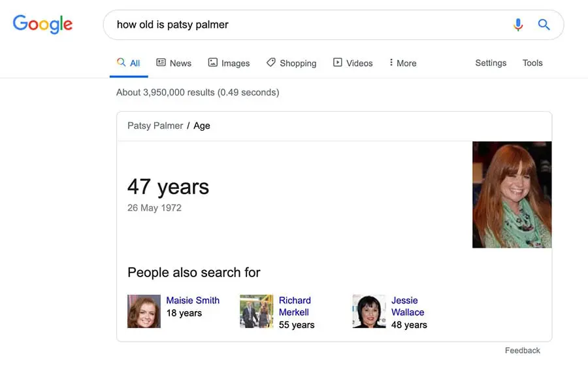This screenshot has height=368, width=588.
Task: Click the Images tab icon
Action: (x=212, y=63)
